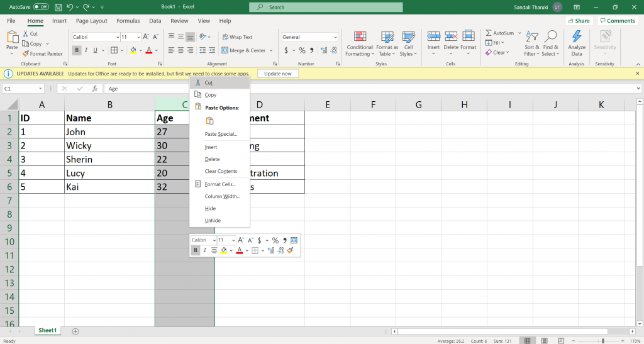Expand the Calibri font name dropdown
The image size is (644, 344).
point(117,37)
